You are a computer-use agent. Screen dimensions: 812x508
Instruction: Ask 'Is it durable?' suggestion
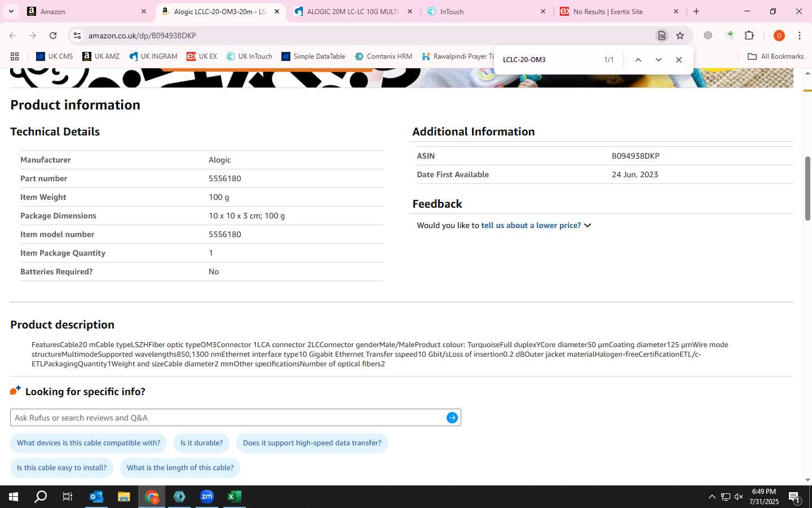201,443
